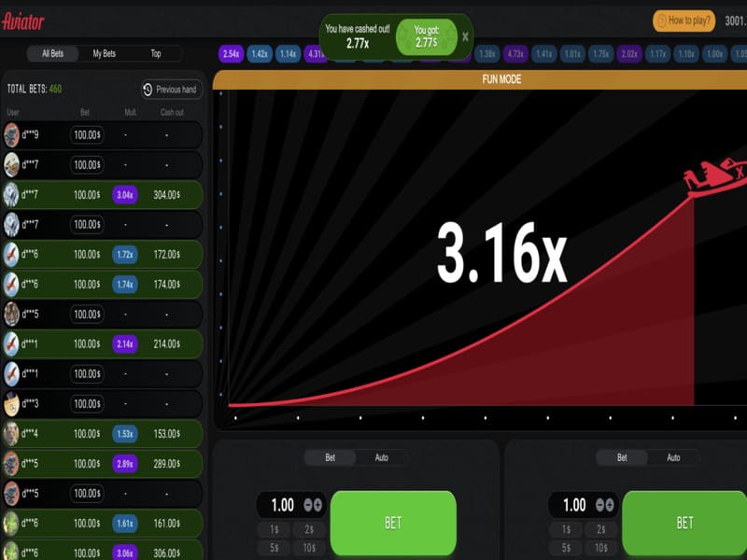Place bet with right green BET button
The image size is (747, 560).
point(684,523)
